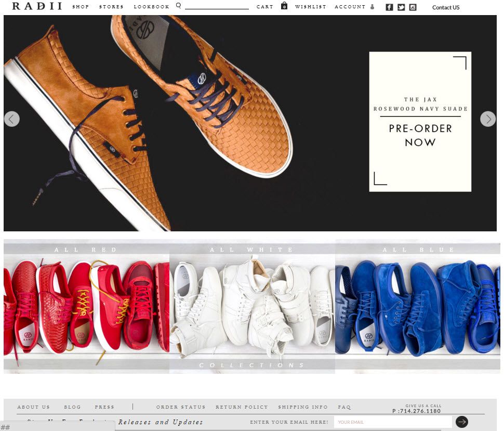
Task: Open the ALL BLUE collection
Action: (x=418, y=306)
